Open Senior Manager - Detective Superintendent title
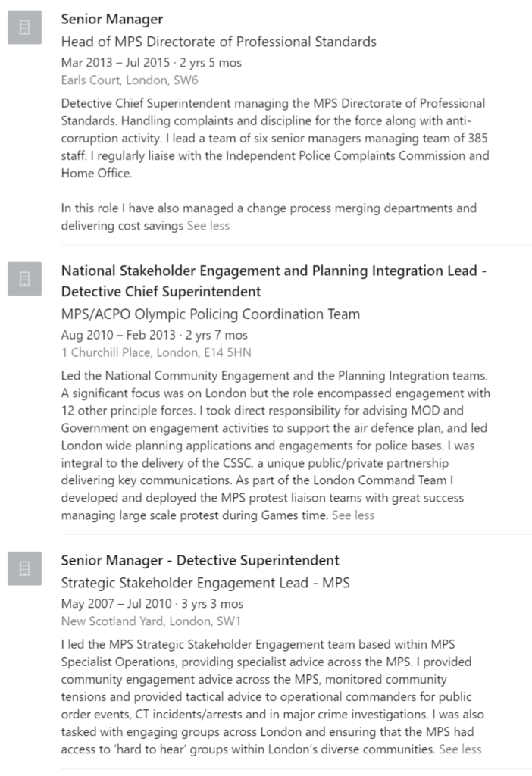This screenshot has height=776, width=532. pos(200,560)
